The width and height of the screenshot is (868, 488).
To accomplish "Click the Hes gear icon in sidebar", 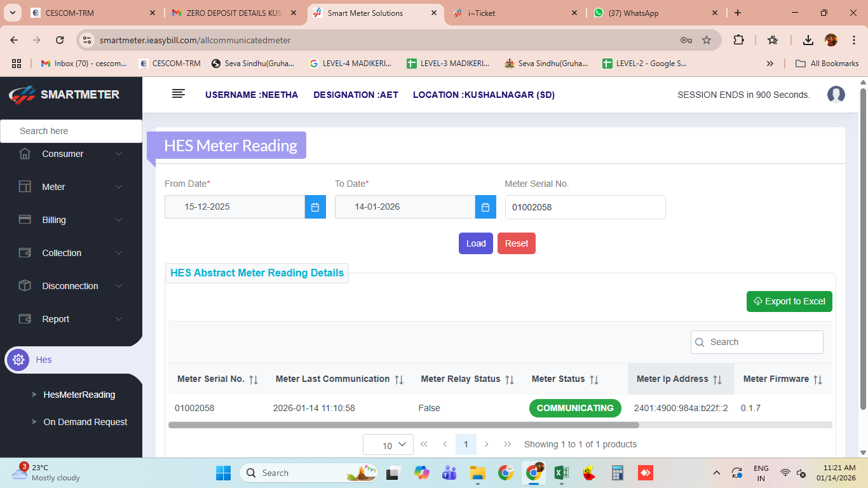I will (18, 360).
